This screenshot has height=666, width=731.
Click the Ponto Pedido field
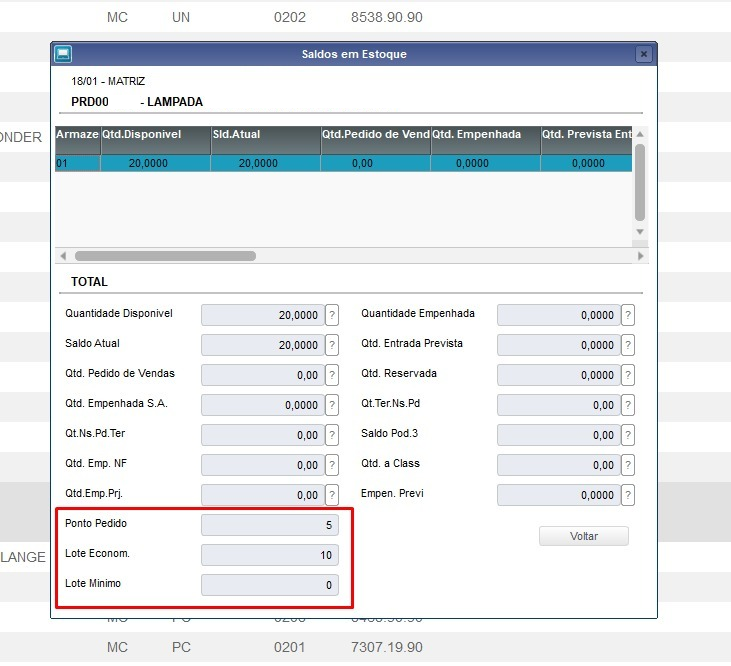click(270, 525)
